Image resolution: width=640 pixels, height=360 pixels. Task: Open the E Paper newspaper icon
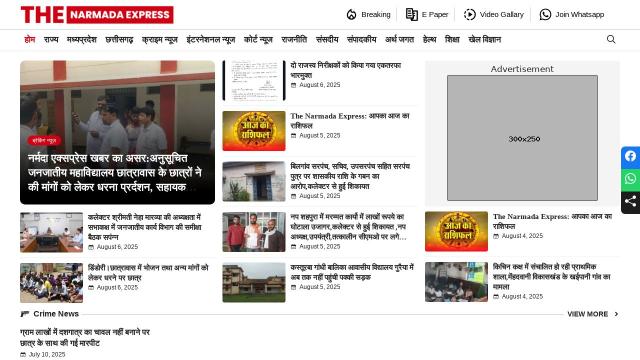[411, 15]
